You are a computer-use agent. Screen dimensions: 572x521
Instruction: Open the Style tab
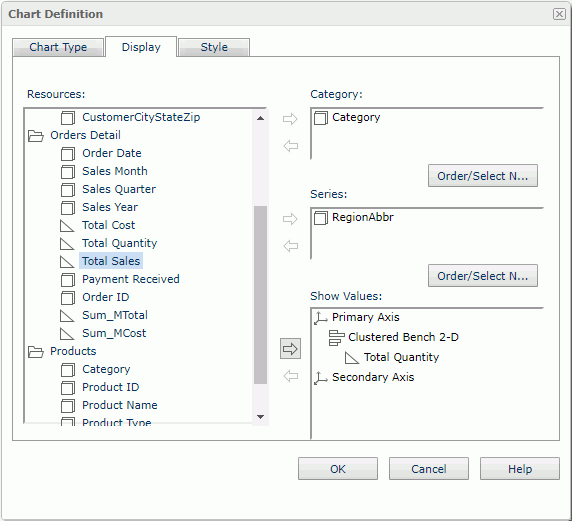(214, 47)
